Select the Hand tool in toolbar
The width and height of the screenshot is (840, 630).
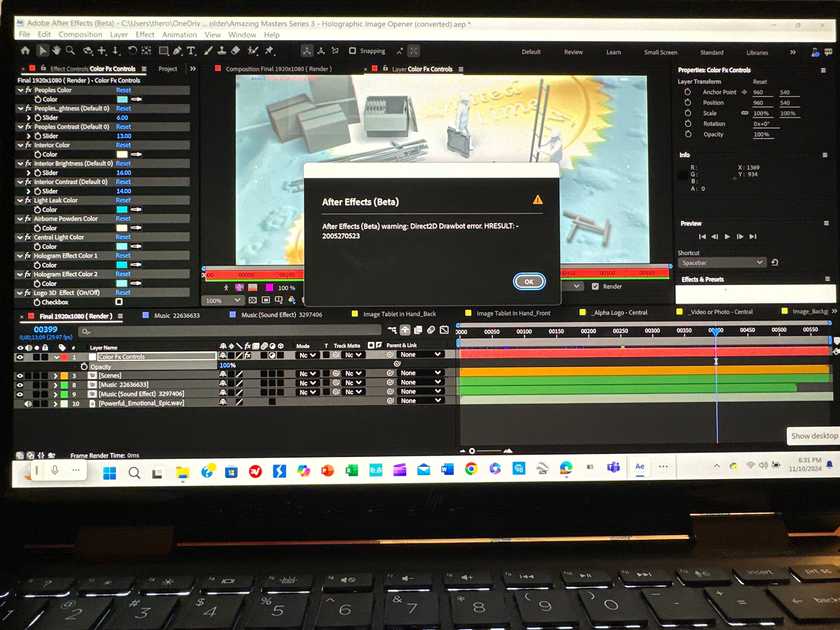56,50
